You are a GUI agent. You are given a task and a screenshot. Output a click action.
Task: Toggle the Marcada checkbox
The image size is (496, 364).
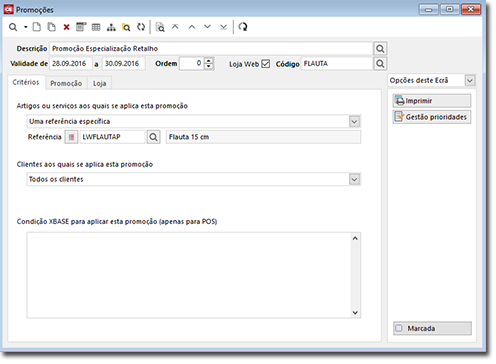click(x=399, y=328)
